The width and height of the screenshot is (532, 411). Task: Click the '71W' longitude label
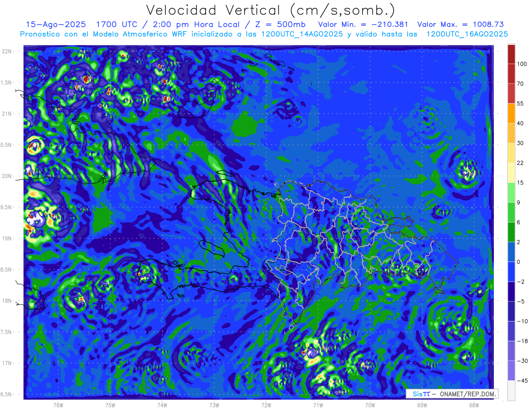[318, 405]
